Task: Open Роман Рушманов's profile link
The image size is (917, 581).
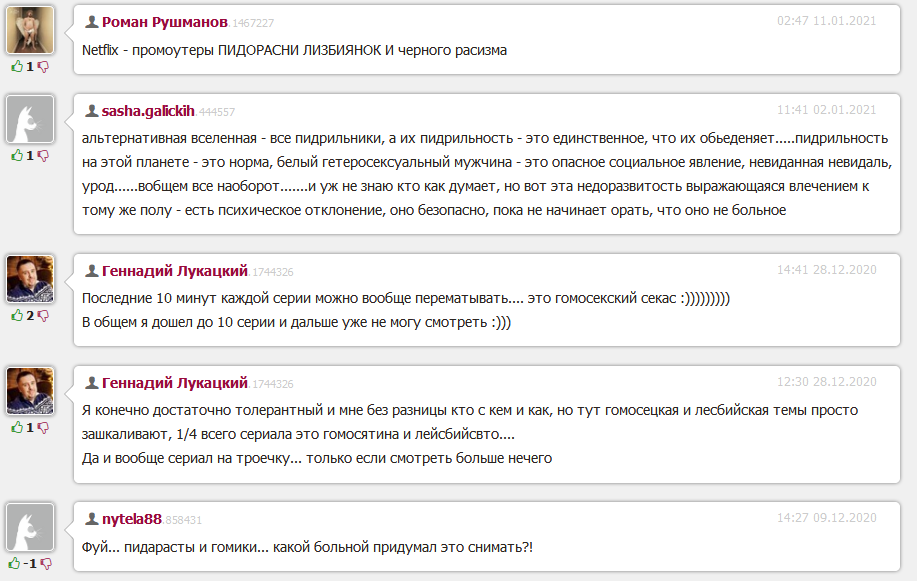Action: click(164, 22)
